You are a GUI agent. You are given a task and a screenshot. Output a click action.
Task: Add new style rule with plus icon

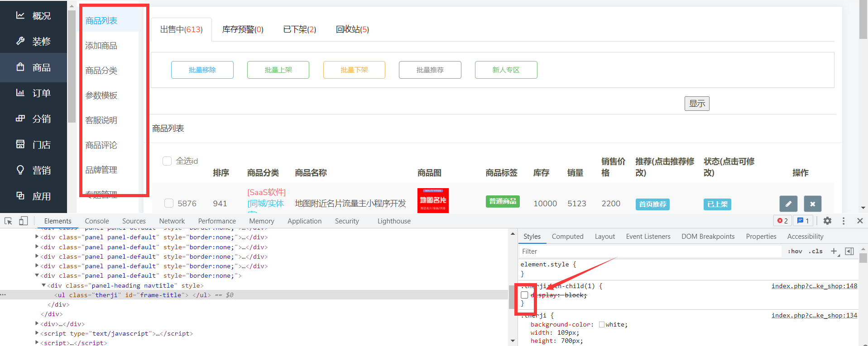[834, 251]
